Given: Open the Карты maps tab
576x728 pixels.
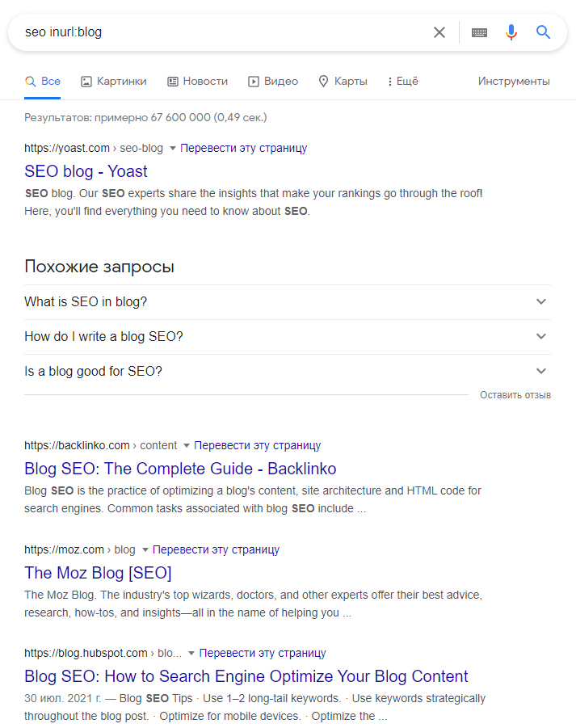Looking at the screenshot, I should [x=343, y=82].
